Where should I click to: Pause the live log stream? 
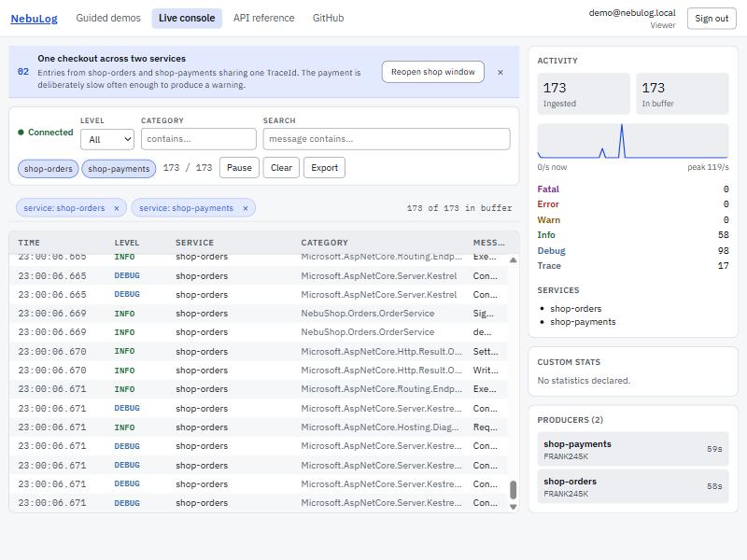click(239, 168)
